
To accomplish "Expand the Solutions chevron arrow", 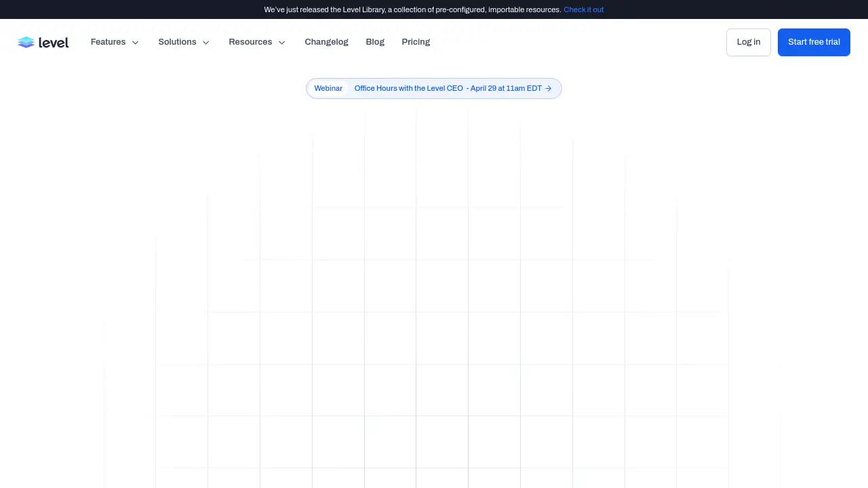I will (205, 43).
